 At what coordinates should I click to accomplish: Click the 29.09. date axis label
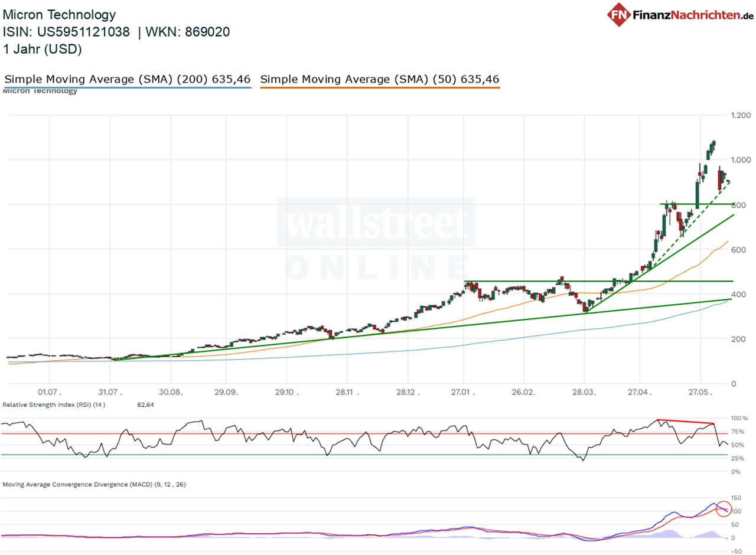[226, 392]
